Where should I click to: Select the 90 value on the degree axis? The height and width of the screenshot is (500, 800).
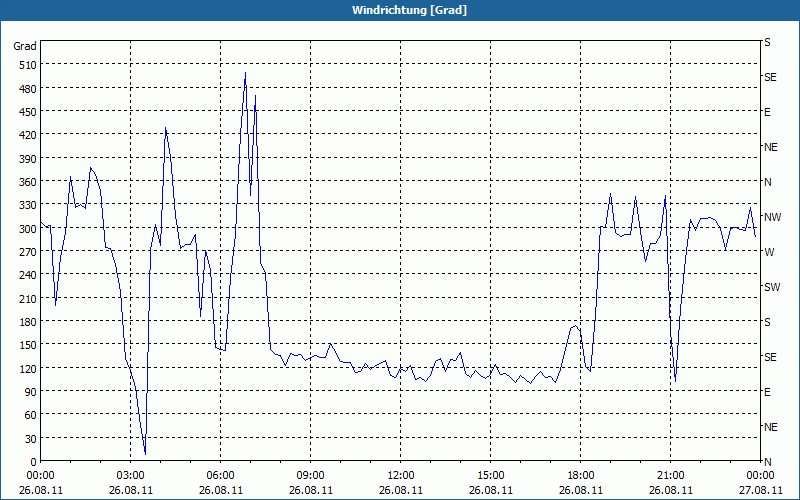tap(31, 392)
